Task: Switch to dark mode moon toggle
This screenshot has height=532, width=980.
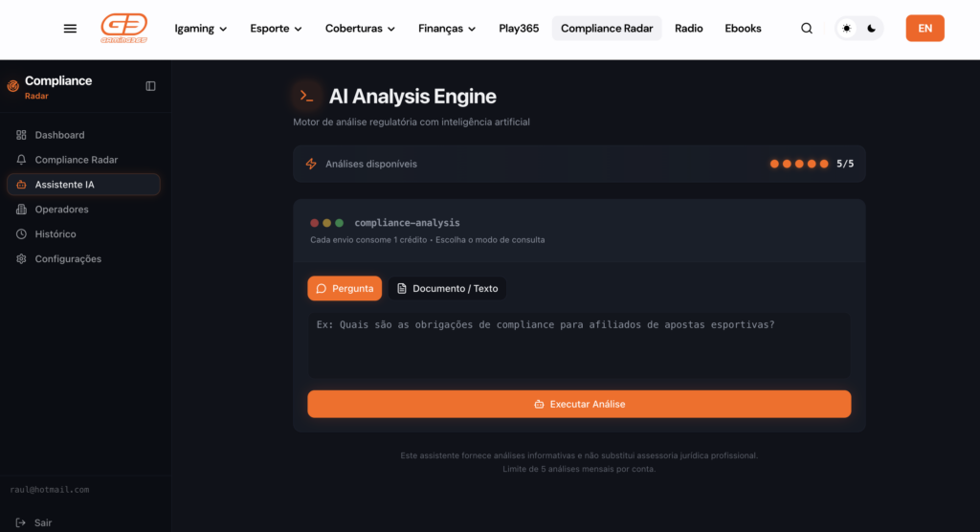Action: tap(871, 29)
